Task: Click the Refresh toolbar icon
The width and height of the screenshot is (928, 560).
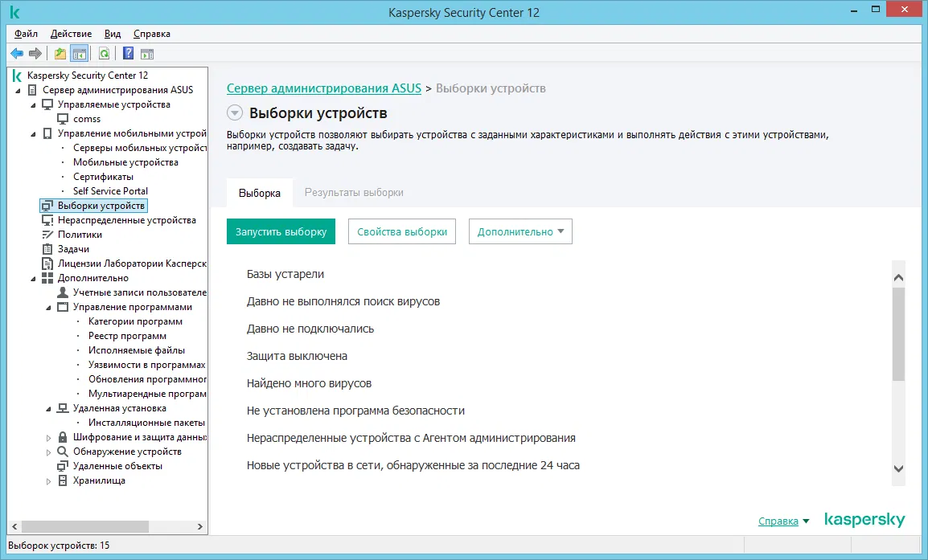Action: (x=105, y=54)
